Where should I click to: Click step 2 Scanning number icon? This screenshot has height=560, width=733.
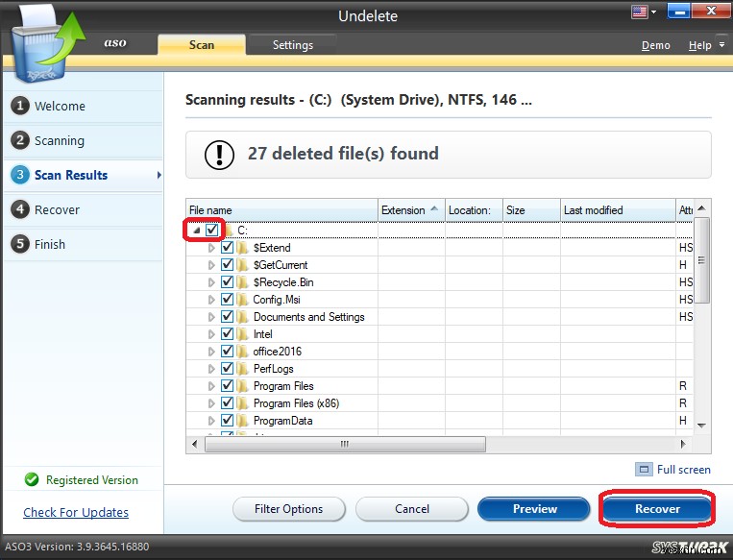(x=19, y=140)
